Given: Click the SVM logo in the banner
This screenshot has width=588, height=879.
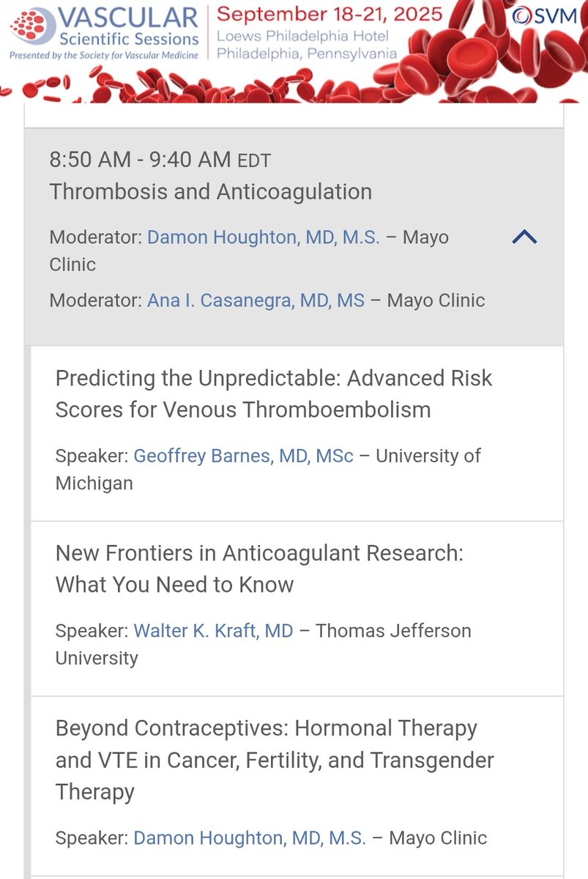Looking at the screenshot, I should pos(555,17).
